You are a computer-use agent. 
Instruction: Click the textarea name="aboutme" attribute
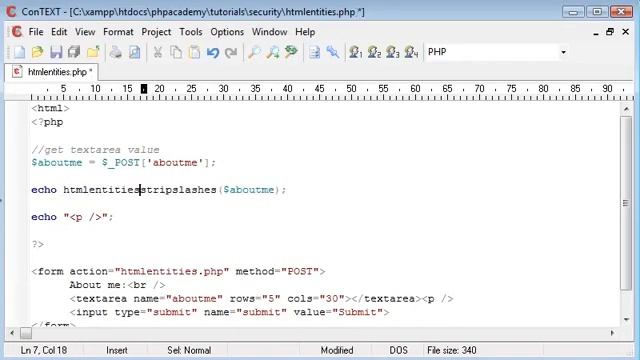178,298
